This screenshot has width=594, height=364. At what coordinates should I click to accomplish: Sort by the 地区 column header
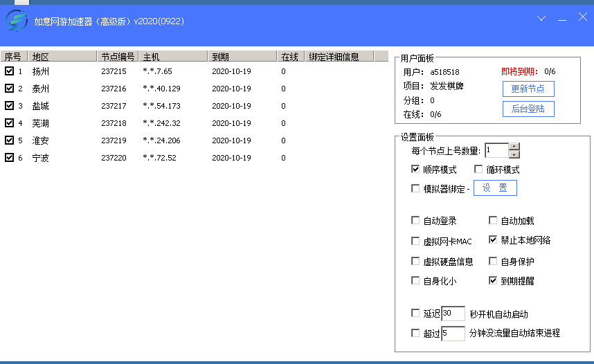[x=62, y=56]
